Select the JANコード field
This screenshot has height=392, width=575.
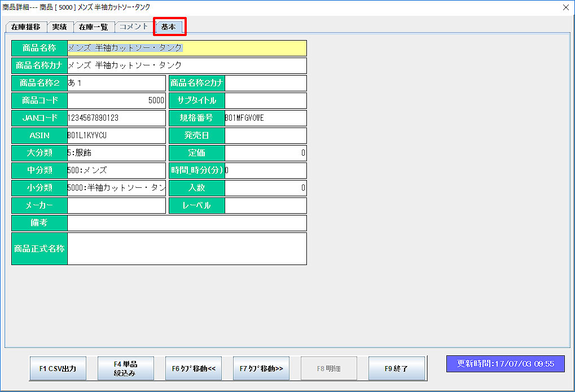[x=116, y=118]
